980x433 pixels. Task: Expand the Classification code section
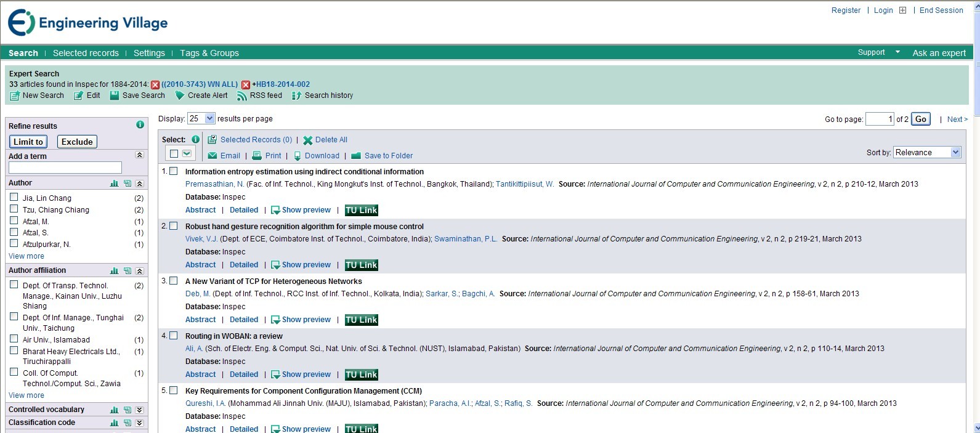pos(139,423)
